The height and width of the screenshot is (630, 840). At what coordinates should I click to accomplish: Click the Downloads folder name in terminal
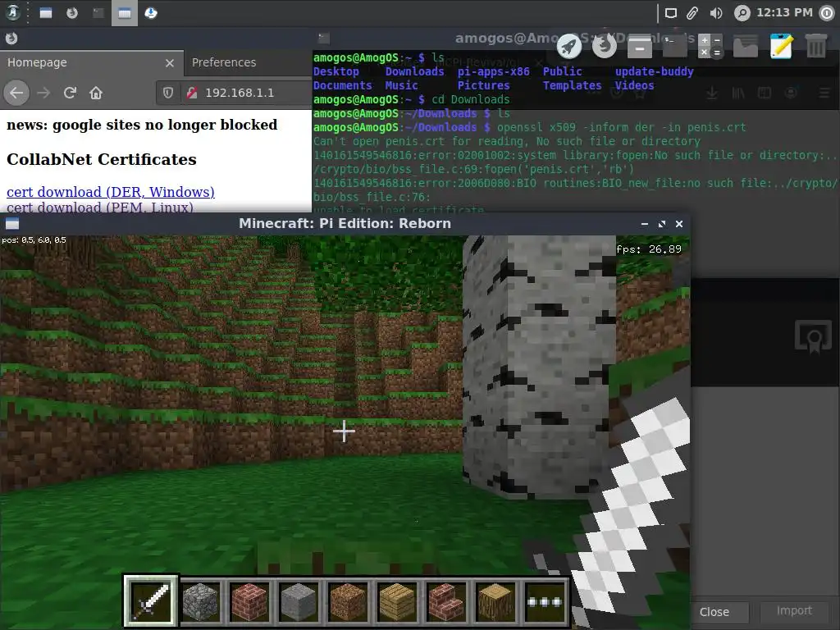414,71
